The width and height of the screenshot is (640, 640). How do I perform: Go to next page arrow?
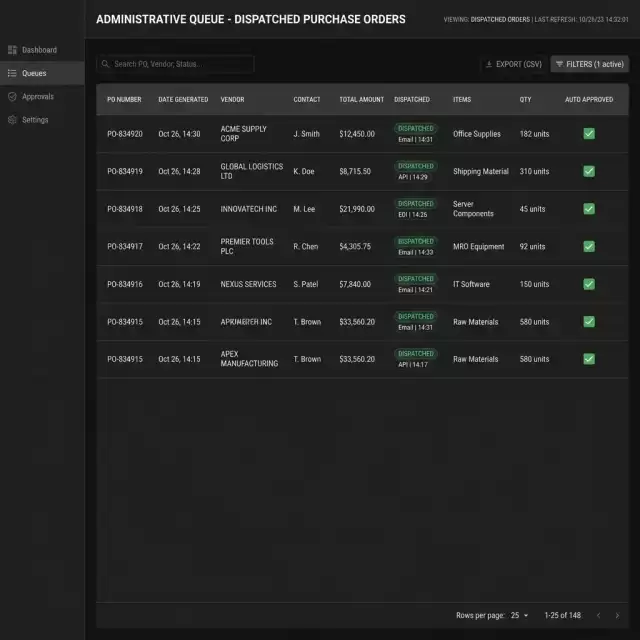tap(617, 615)
